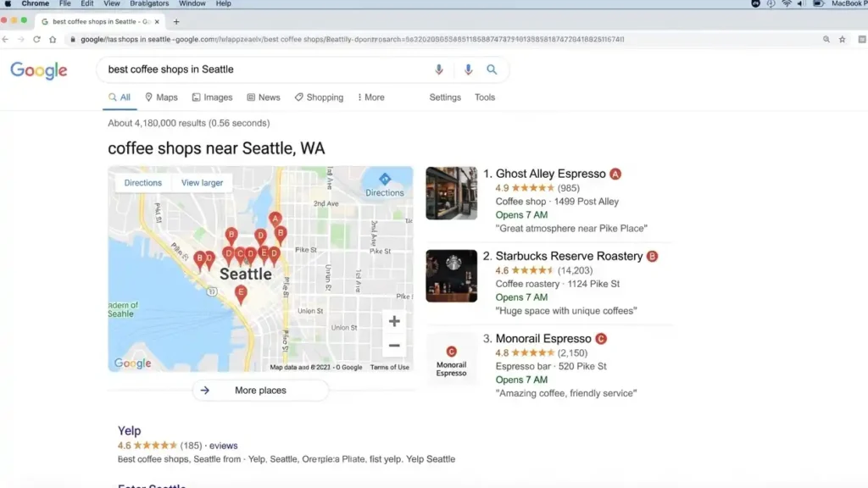
Task: Click the Yelp reviews link
Action: coord(223,446)
